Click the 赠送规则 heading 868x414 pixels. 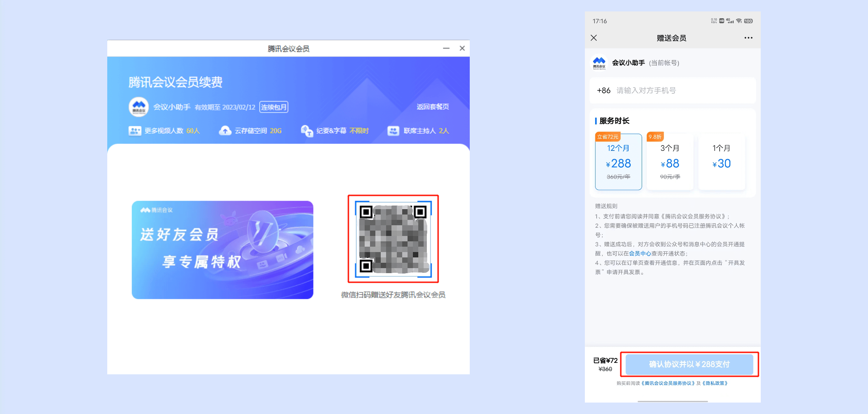point(606,206)
